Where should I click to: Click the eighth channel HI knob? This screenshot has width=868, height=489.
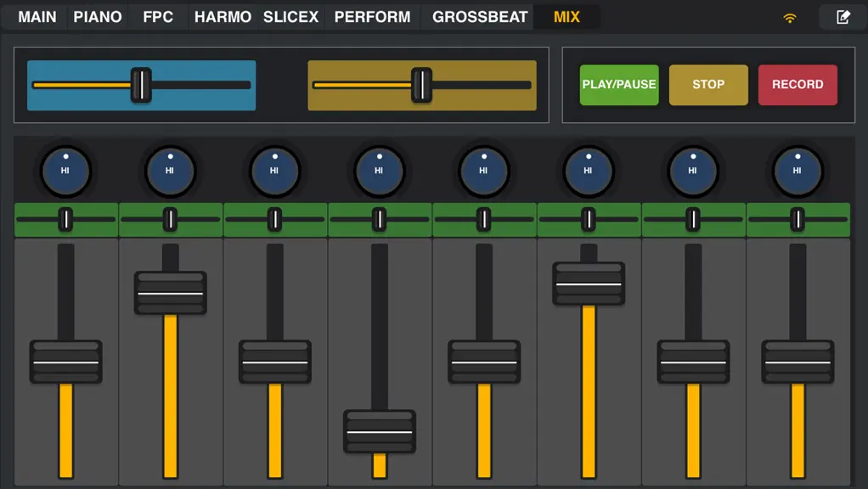click(798, 171)
